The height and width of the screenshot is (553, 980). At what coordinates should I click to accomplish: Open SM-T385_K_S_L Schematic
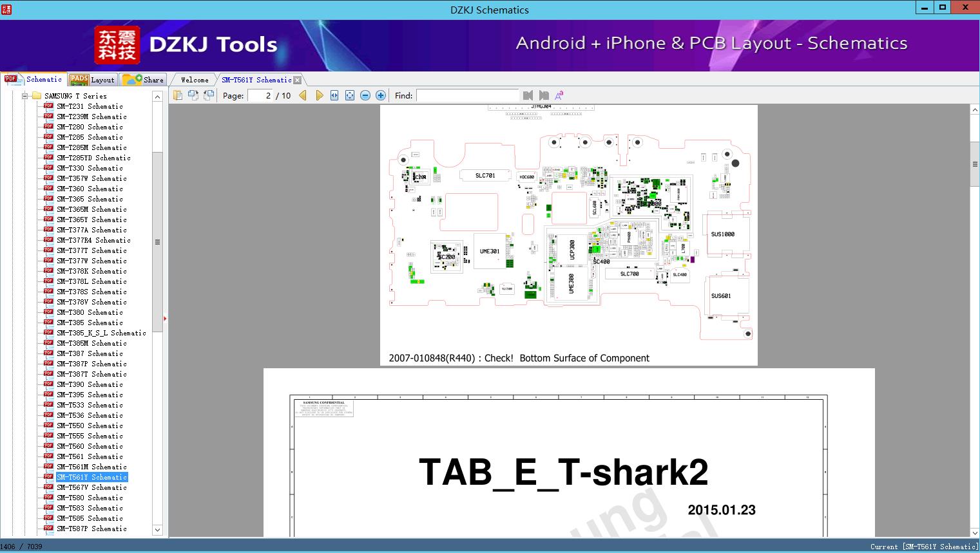coord(101,333)
